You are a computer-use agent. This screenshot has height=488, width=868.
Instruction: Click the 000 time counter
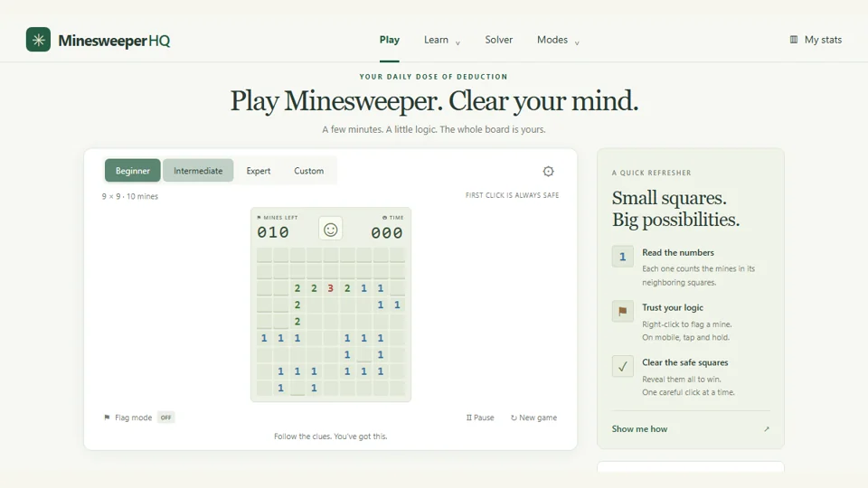387,233
